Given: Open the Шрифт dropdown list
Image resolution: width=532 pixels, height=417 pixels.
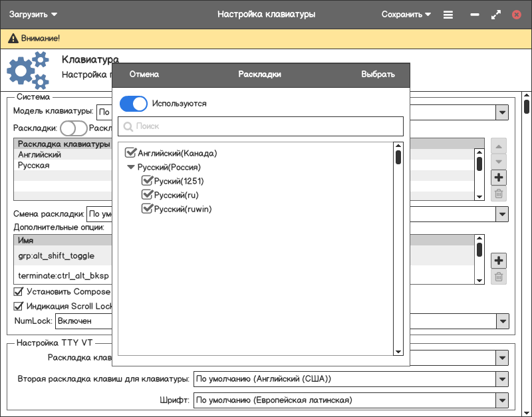Looking at the screenshot, I should click(502, 400).
